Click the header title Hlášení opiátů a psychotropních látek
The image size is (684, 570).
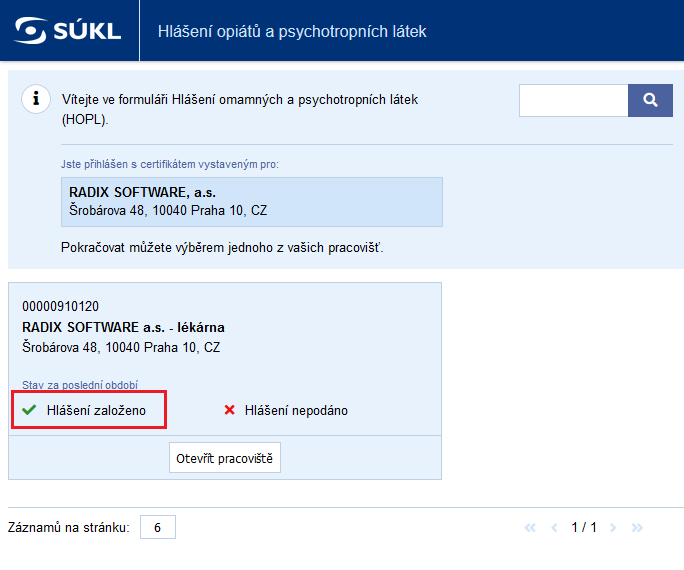point(292,31)
